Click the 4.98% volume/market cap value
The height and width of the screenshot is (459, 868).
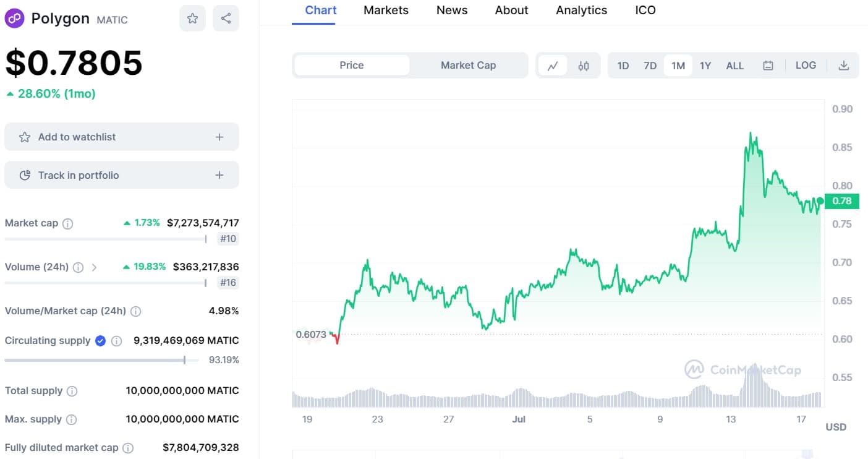click(224, 311)
